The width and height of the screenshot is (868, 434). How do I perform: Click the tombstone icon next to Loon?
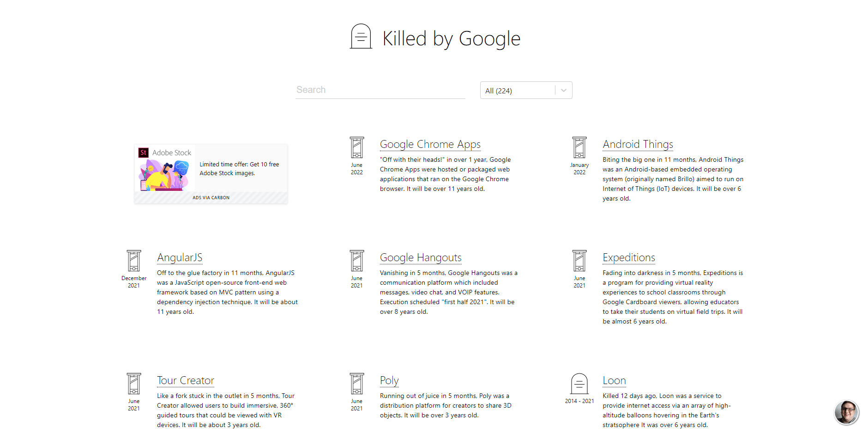click(579, 384)
